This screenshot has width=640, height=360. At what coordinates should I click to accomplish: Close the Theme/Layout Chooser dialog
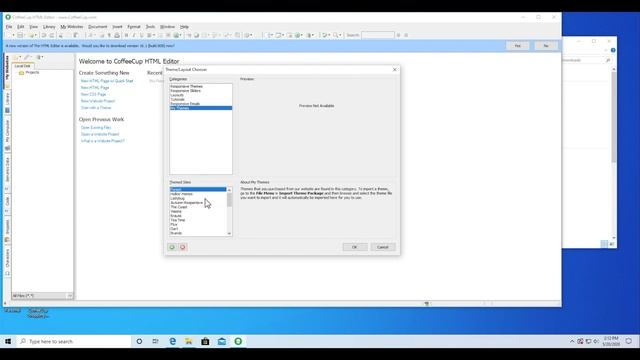(394, 70)
